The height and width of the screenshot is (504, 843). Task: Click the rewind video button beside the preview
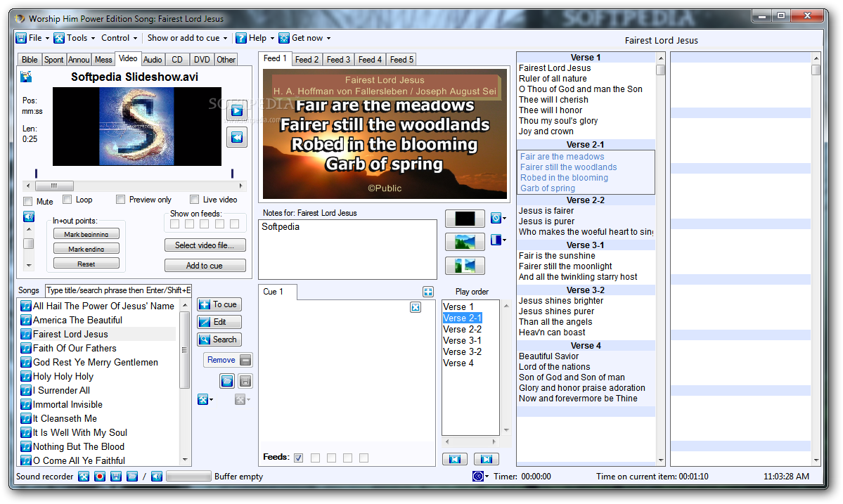(x=236, y=138)
